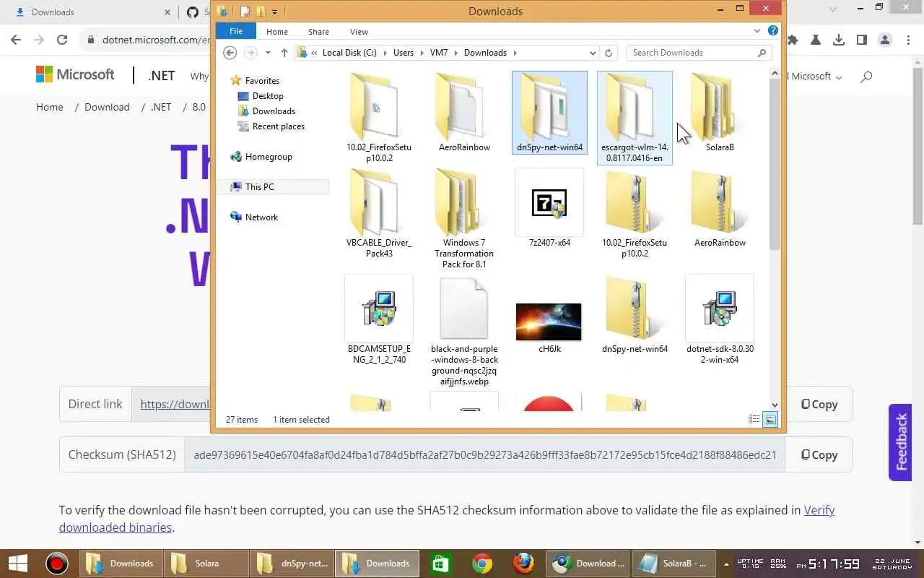924x578 pixels.
Task: Go up one folder level in Explorer
Action: (284, 53)
